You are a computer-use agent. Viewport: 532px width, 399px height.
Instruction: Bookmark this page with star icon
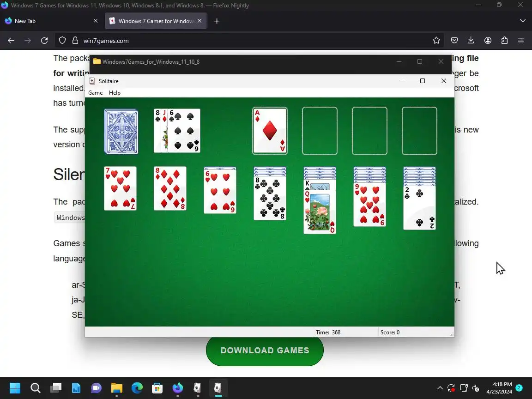pyautogui.click(x=436, y=41)
